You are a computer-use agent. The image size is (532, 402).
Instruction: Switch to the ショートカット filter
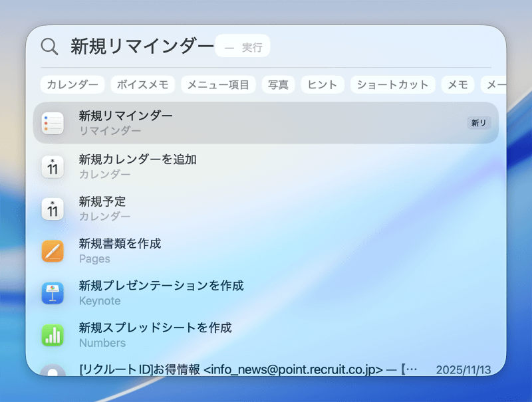pos(392,85)
